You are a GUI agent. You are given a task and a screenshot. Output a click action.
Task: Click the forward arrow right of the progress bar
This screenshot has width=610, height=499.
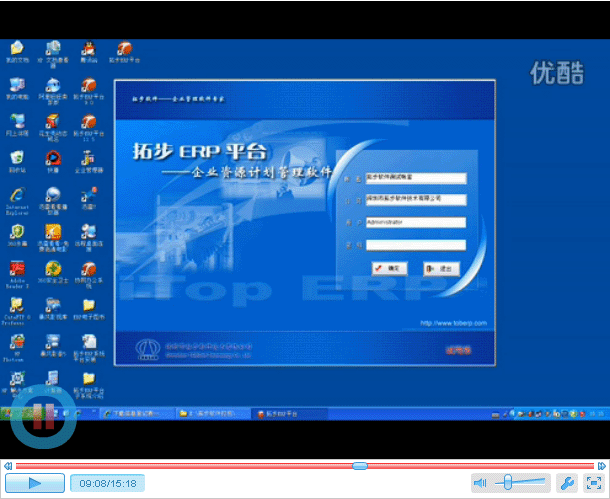coord(602,465)
